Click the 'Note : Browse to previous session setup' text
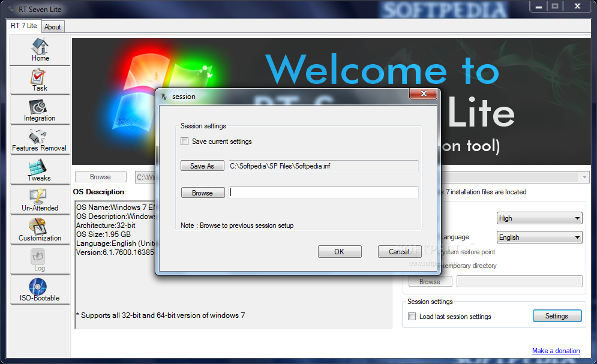The image size is (597, 364). 237,225
